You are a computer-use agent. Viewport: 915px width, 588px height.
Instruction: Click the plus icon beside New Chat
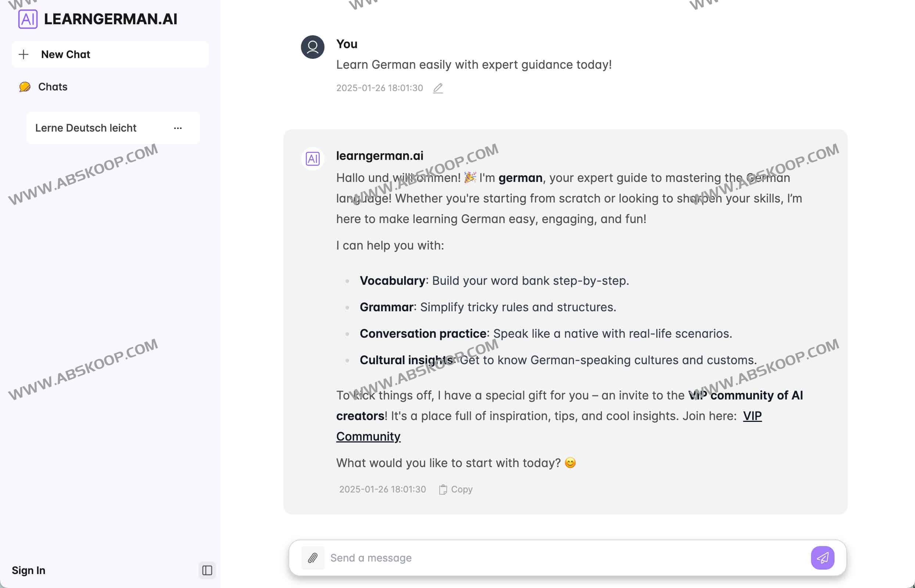(24, 54)
